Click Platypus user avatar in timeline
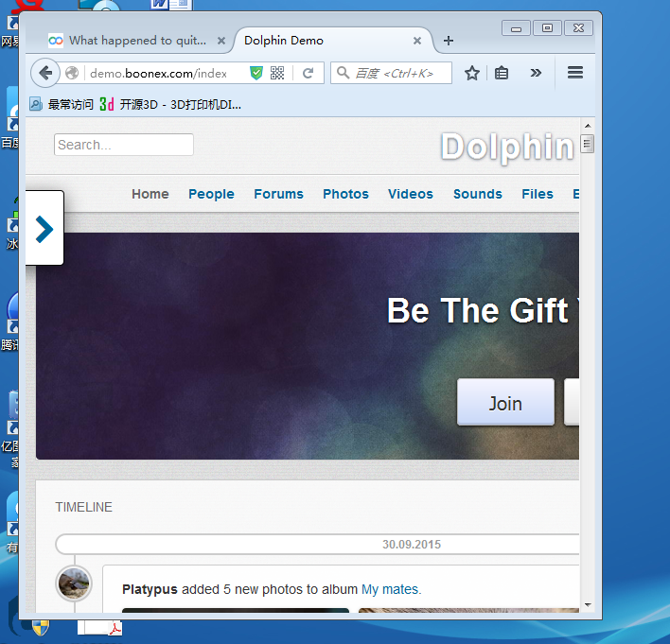Image resolution: width=670 pixels, height=644 pixels. (74, 583)
